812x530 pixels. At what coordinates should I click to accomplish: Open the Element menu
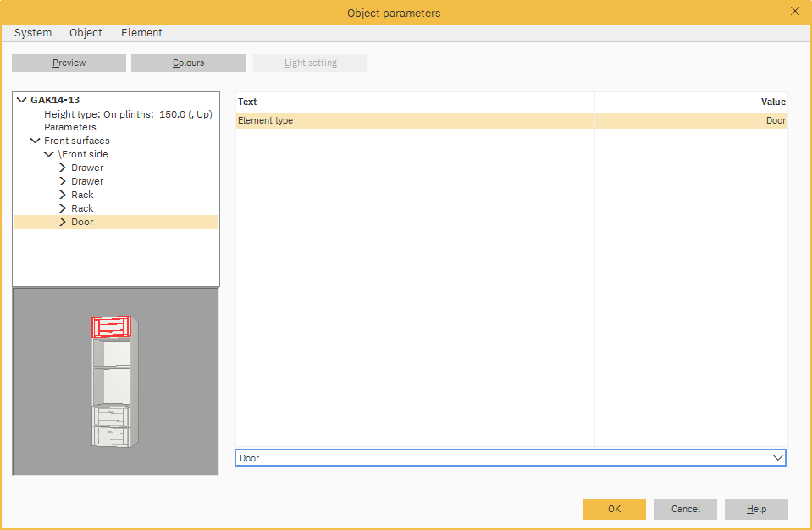click(141, 32)
